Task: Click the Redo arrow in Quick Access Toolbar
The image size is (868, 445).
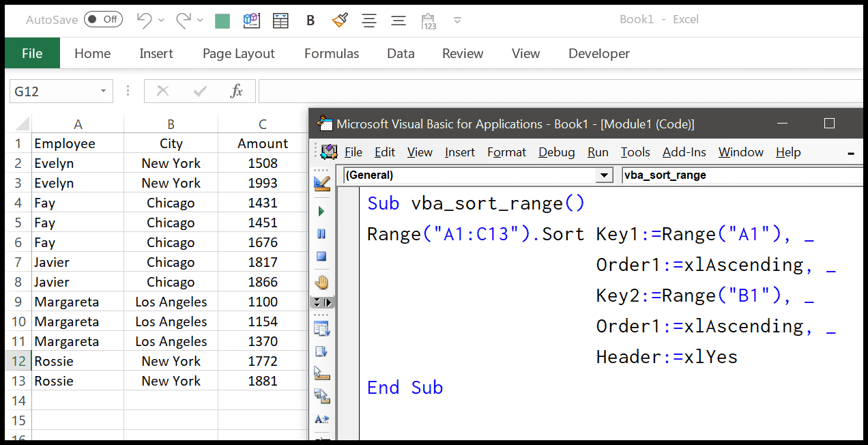Action: (183, 20)
